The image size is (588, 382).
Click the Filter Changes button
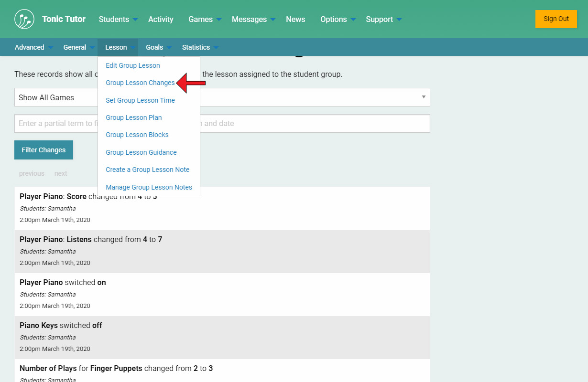pyautogui.click(x=44, y=150)
